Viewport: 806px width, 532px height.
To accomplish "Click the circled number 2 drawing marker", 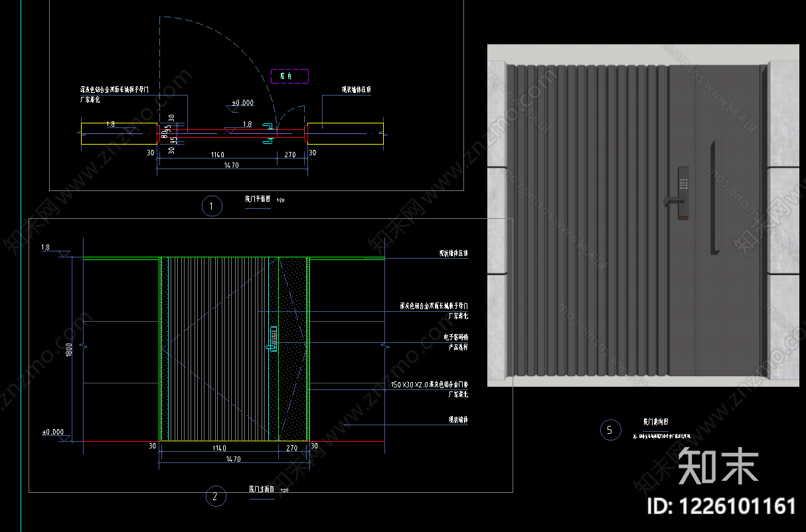I will [215, 496].
